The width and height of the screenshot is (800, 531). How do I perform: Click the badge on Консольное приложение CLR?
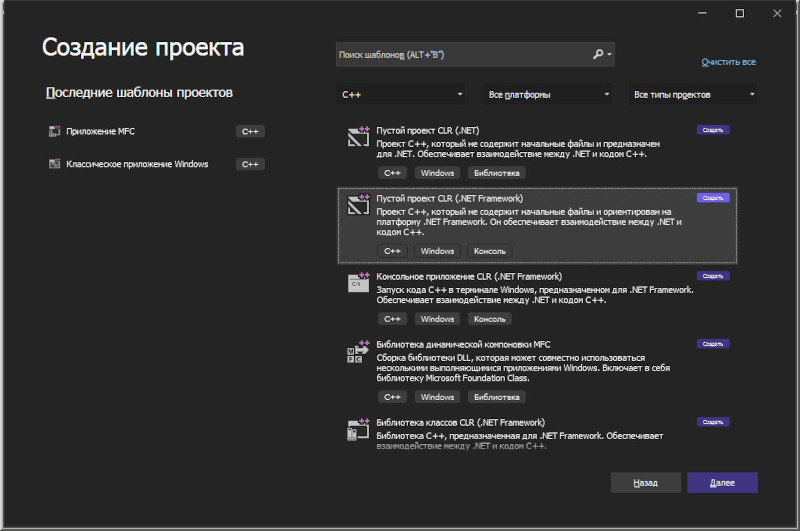pyautogui.click(x=713, y=276)
